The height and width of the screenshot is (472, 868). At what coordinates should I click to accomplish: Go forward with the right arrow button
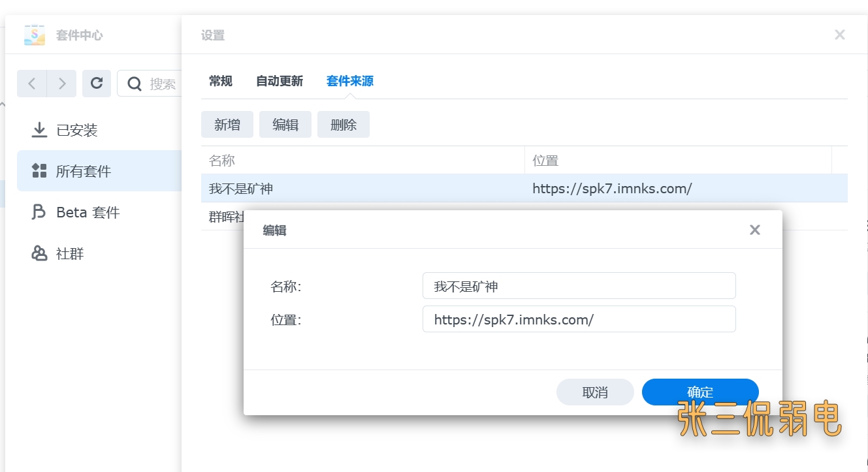click(x=62, y=84)
